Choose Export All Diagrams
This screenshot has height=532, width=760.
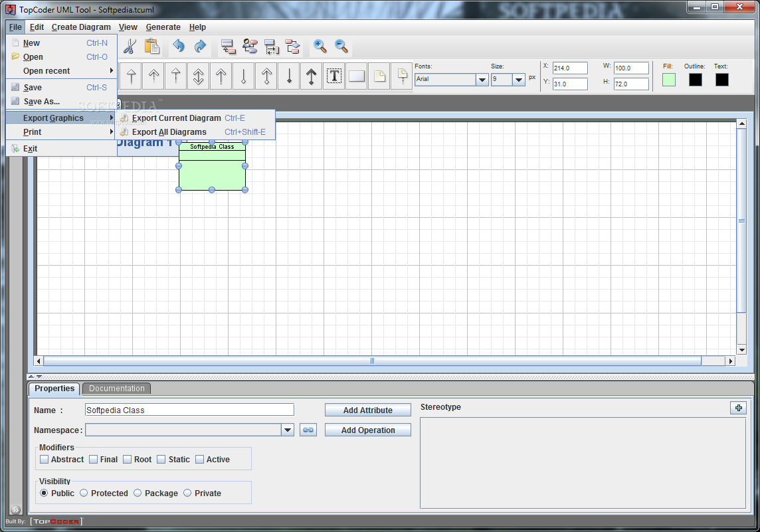click(196, 132)
